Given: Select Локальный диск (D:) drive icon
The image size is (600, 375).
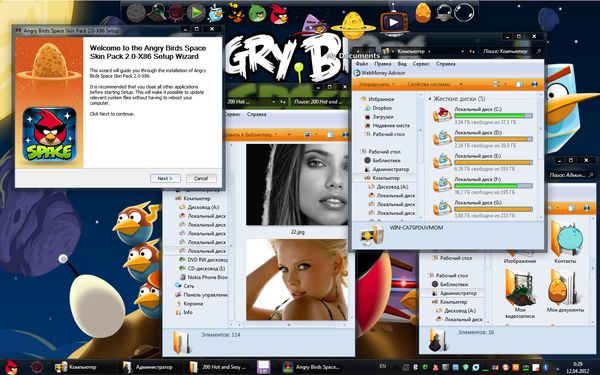Looking at the screenshot, I should (x=442, y=138).
